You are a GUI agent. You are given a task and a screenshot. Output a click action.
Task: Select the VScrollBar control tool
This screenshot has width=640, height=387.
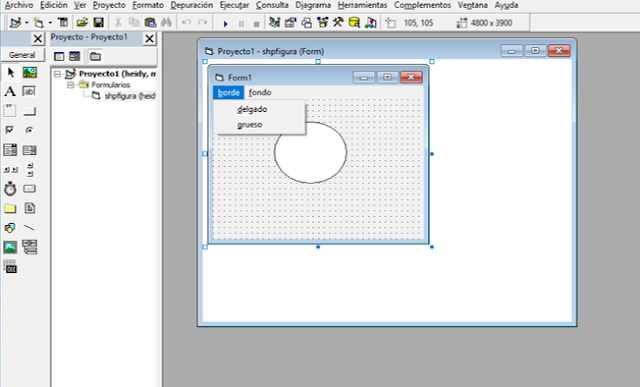[30, 169]
